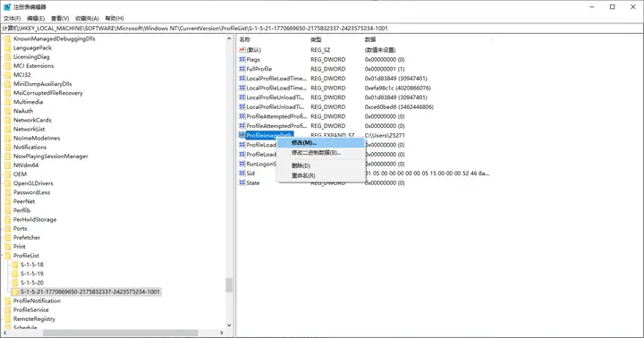Select the MsiCorruptedFileRecovery key

(48, 93)
